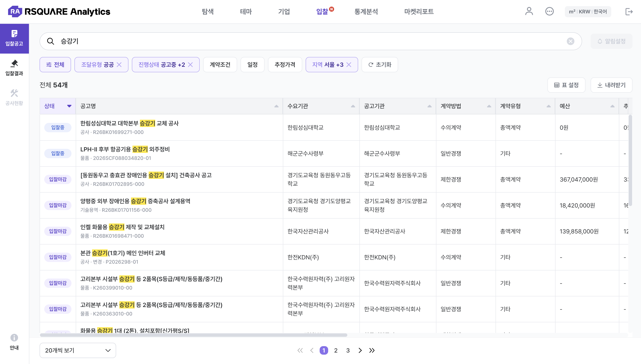Image resolution: width=641 pixels, height=364 pixels.
Task: Switch to the 통계분석 menu
Action: point(366,11)
